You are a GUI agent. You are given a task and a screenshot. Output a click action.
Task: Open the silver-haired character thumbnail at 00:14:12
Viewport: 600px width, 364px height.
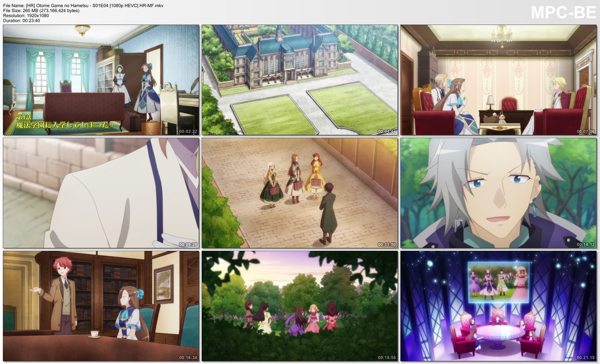[x=498, y=193]
